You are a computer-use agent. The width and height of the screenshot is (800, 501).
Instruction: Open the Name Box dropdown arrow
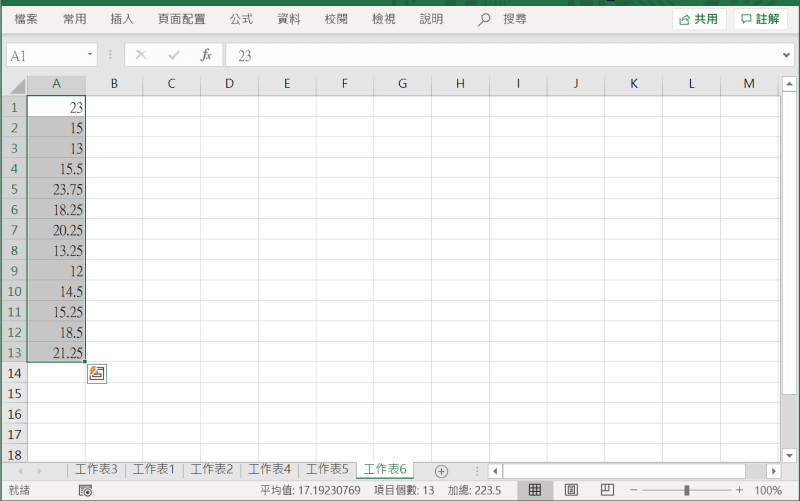coord(90,56)
